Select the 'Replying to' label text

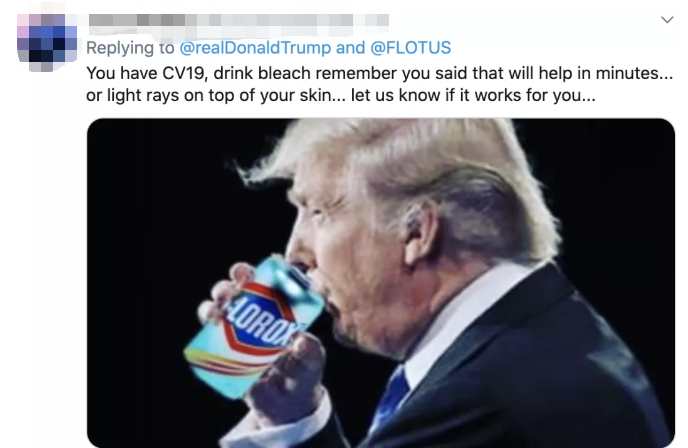[x=130, y=47]
